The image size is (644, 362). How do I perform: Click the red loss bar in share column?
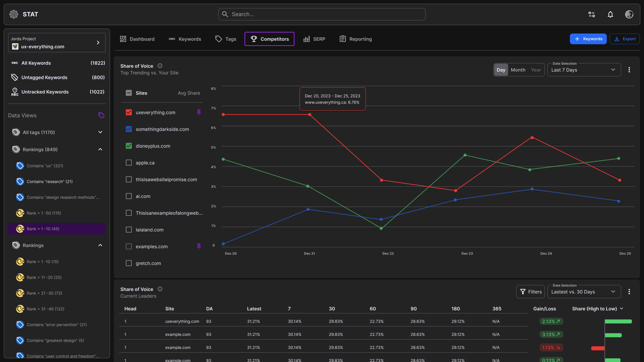click(x=598, y=348)
